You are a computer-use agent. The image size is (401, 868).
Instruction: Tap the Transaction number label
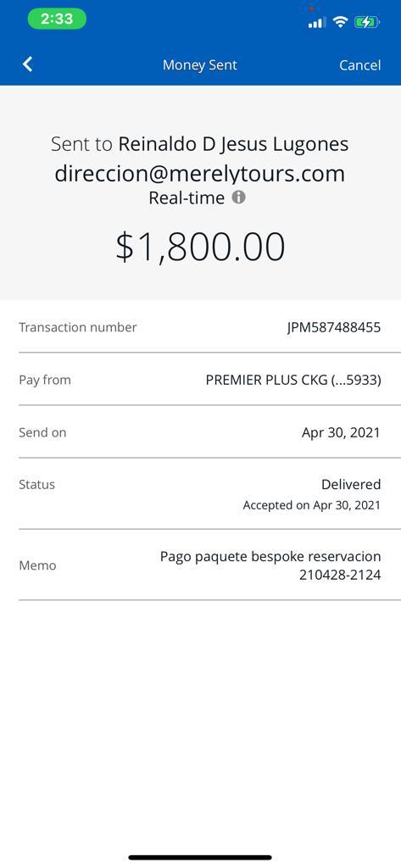coord(77,327)
